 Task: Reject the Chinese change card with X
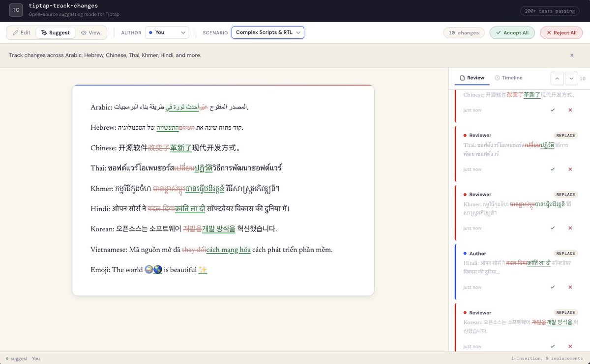570,110
